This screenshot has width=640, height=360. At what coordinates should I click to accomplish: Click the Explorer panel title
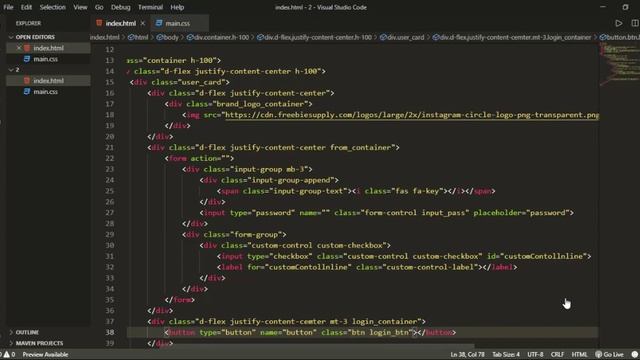[28, 23]
